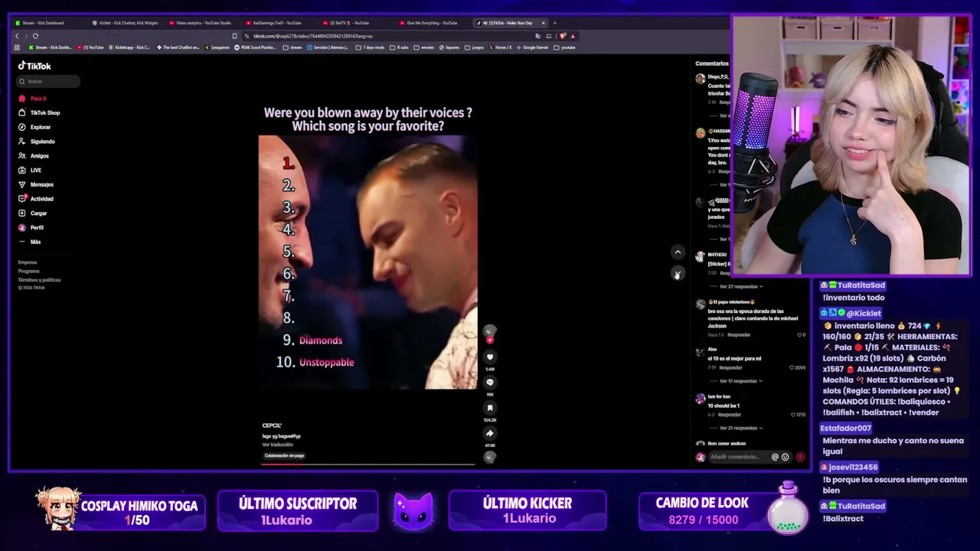Like the 'El papu misterioso' comment
This screenshot has width=980, height=551.
point(799,334)
